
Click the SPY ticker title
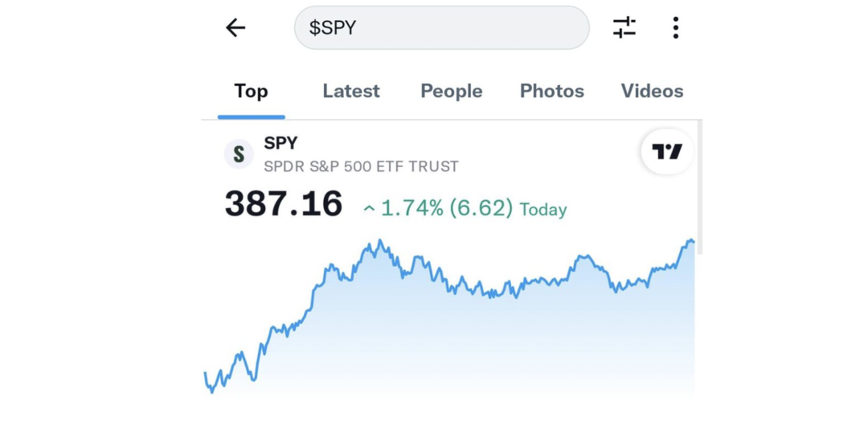pyautogui.click(x=280, y=143)
